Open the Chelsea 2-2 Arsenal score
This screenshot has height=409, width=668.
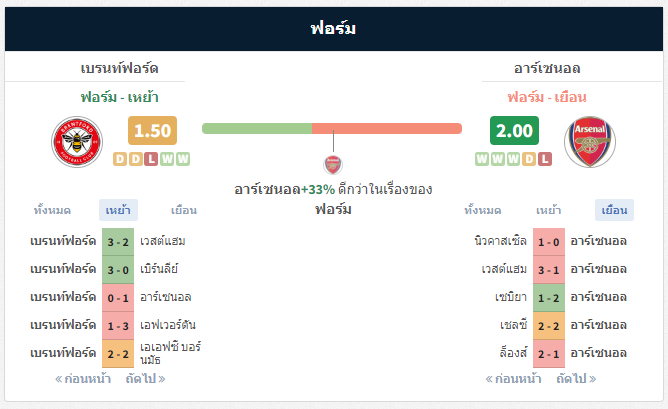549,326
